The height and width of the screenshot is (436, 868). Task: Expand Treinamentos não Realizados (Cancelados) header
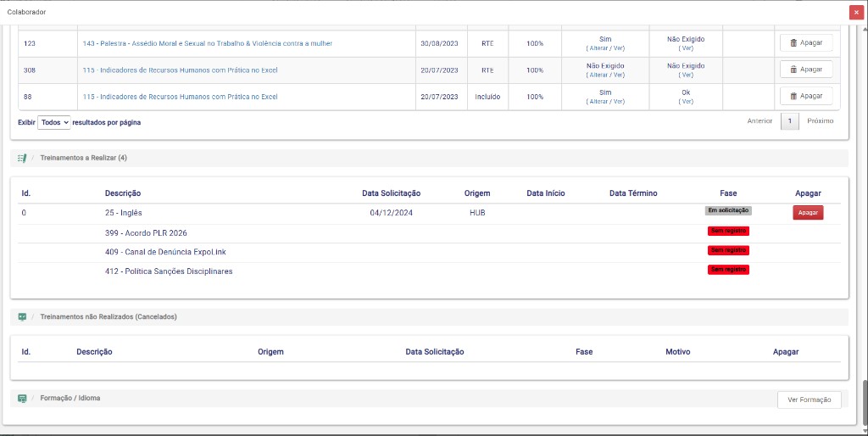(429, 317)
